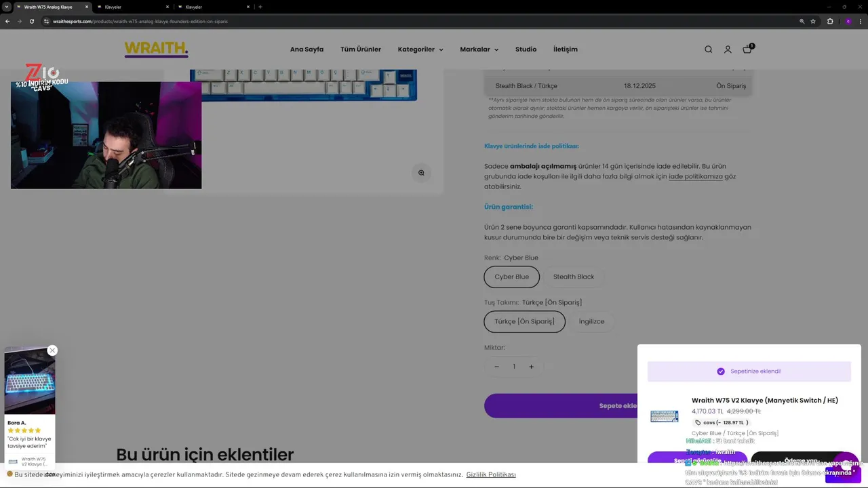Click the Ödeme yap button
Viewport: 868px width, 488px height.
tap(802, 461)
